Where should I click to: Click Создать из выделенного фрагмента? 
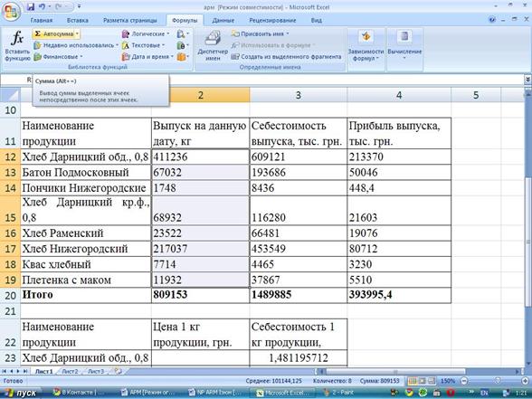coord(286,57)
